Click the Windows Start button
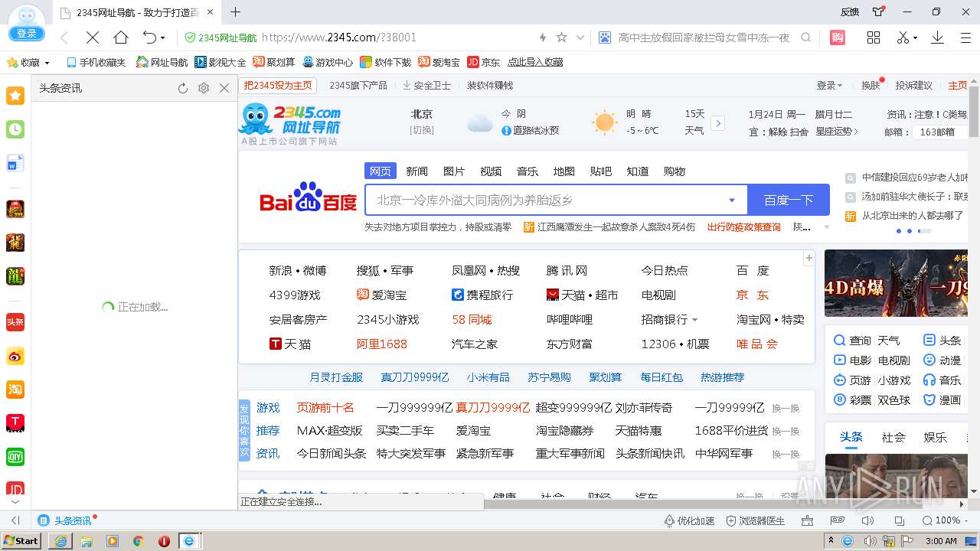980x551 pixels. click(21, 540)
